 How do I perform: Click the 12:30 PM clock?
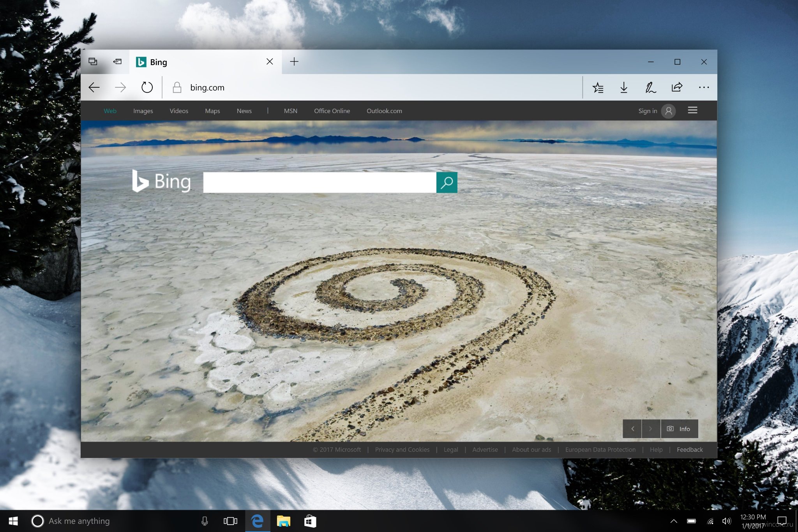click(x=753, y=517)
